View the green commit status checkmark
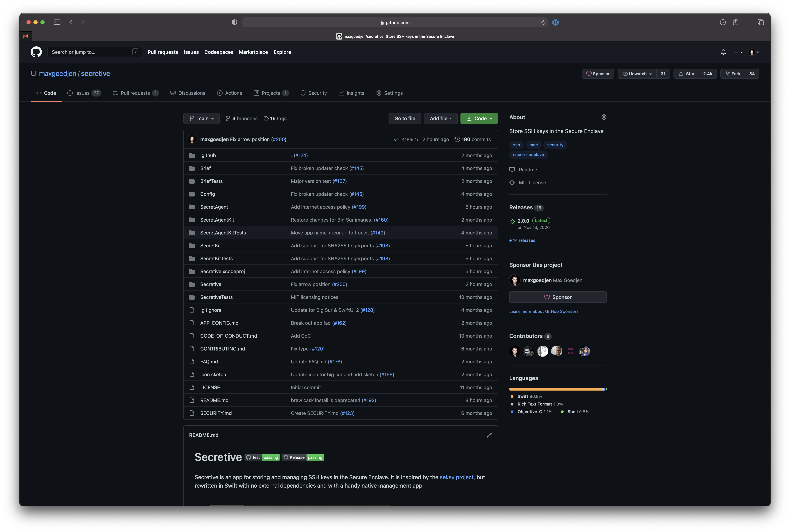 pyautogui.click(x=396, y=140)
